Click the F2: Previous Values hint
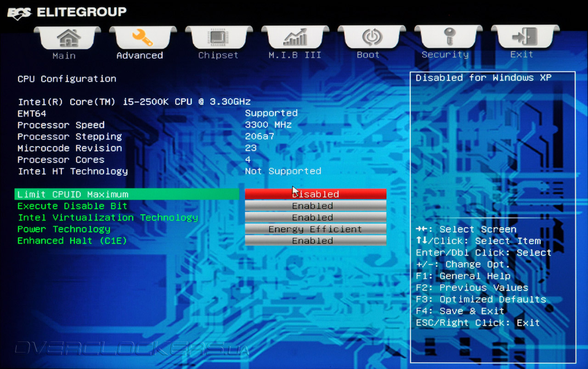Viewport: 588px width, 369px height. tap(472, 288)
